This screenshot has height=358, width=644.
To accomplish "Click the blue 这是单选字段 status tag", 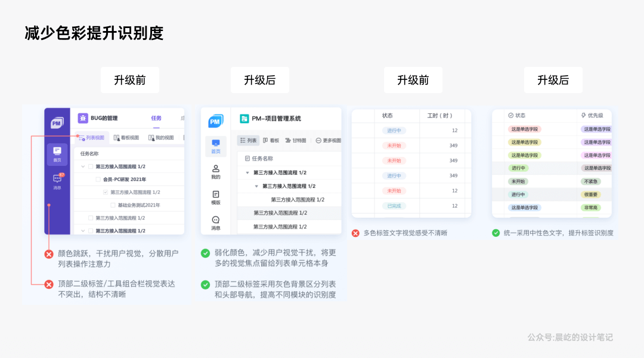I will 525,208.
